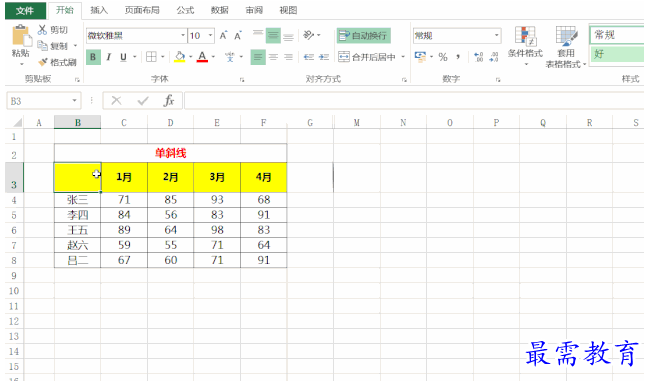
Task: Select the Format Painter brush
Action: click(43, 62)
